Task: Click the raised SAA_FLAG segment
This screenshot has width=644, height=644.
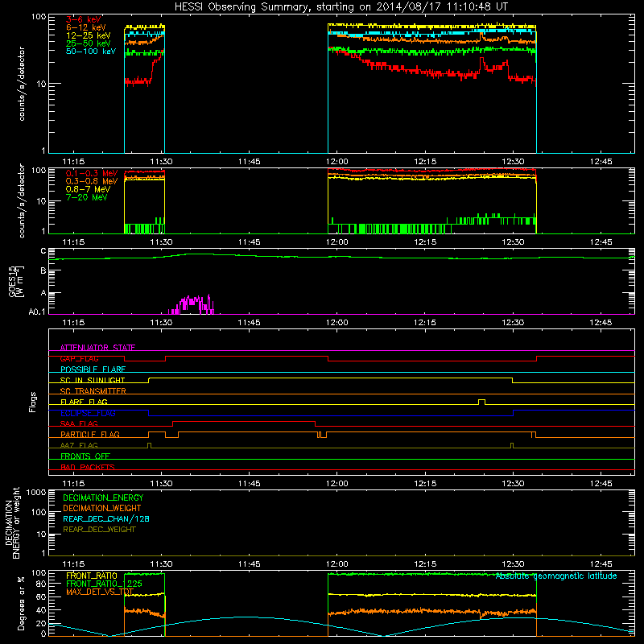Action: 244,422
